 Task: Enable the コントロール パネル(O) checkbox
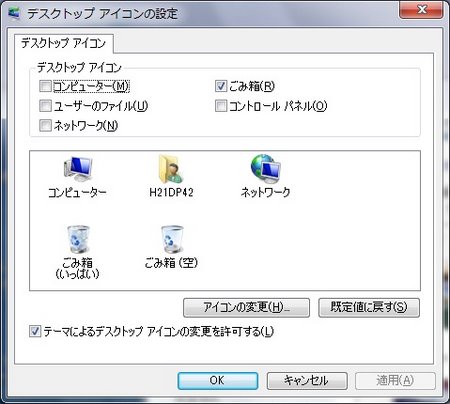(x=221, y=106)
